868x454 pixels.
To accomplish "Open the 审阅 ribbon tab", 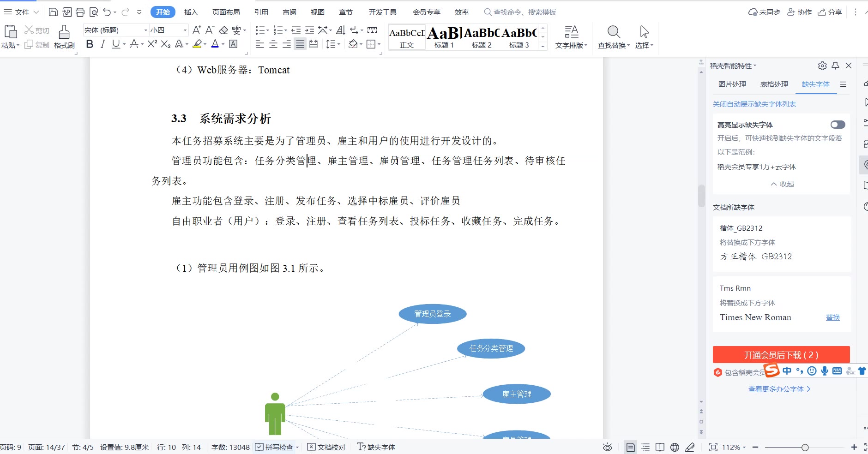I will point(289,12).
